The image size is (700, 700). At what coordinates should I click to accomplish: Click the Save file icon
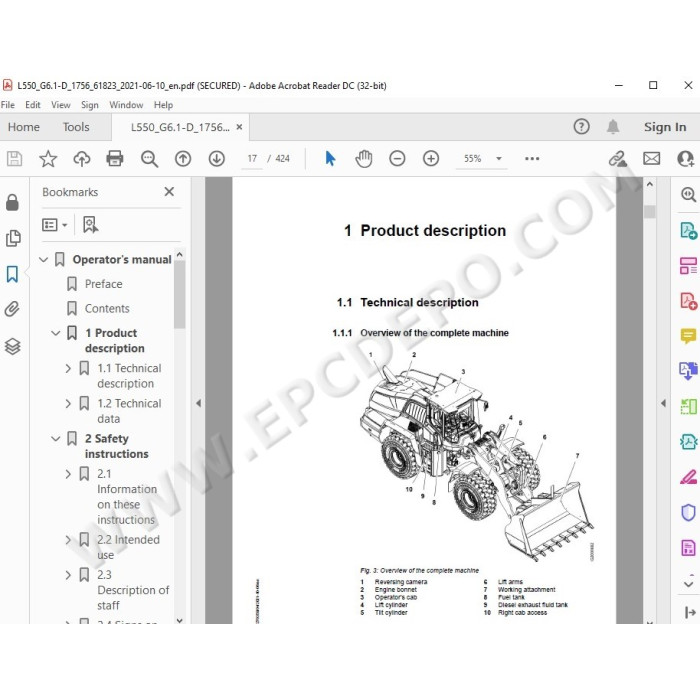coord(14,158)
